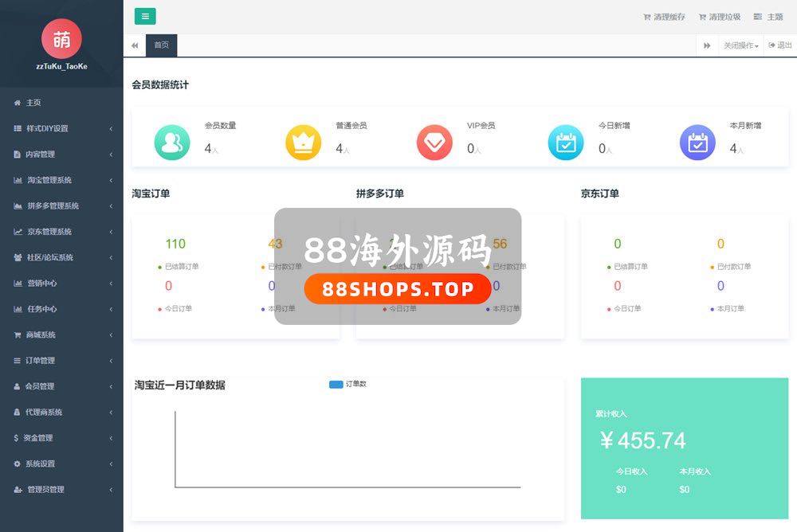Screen dimensions: 797x532
Task: Expand the 订单管理 sidebar section
Action: 61,361
